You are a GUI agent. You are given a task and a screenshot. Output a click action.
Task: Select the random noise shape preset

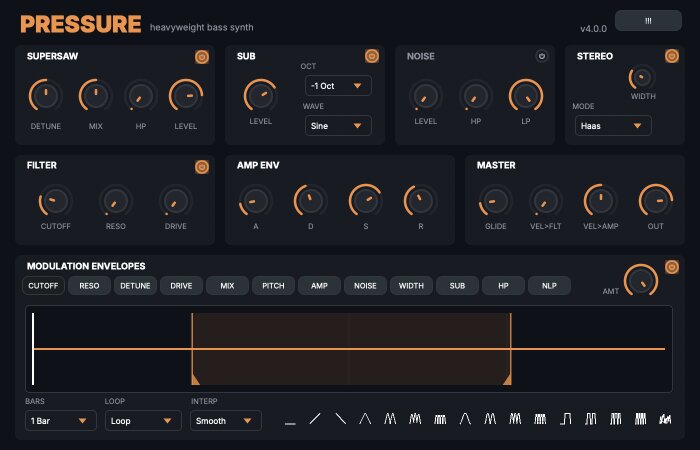pos(665,419)
